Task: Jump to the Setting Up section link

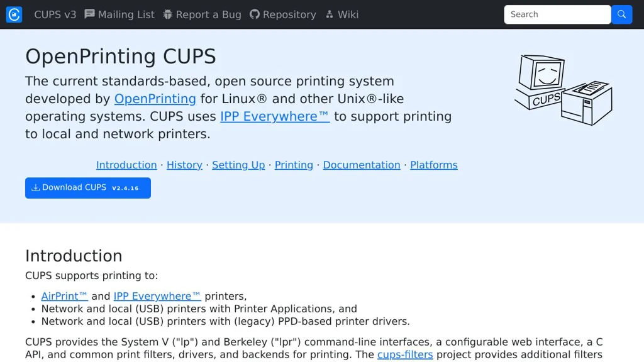Action: tap(238, 165)
